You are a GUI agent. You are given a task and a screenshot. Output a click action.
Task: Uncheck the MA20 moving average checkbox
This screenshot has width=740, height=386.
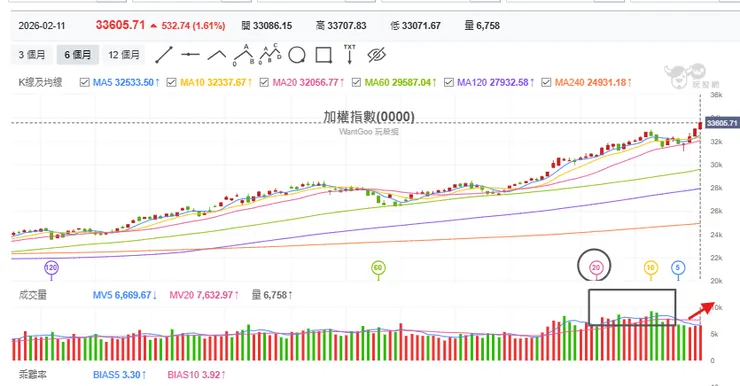coord(264,83)
